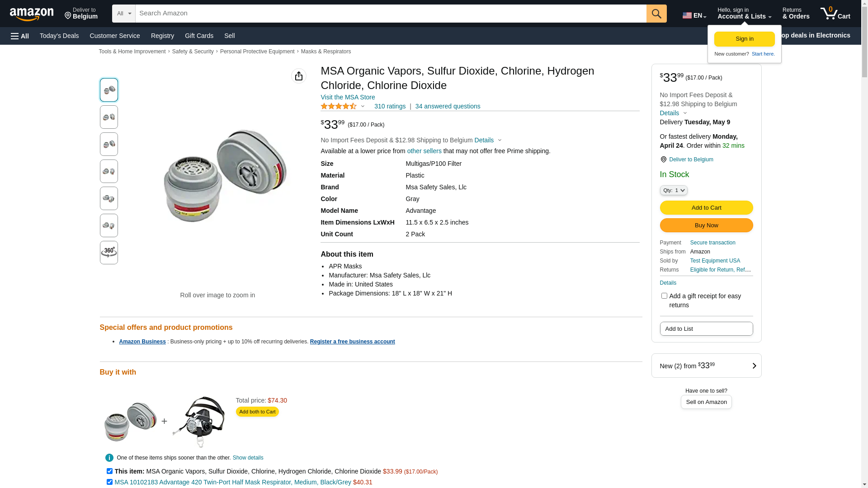Uncheck the This item checkbox
The width and height of the screenshot is (868, 488).
(x=109, y=471)
